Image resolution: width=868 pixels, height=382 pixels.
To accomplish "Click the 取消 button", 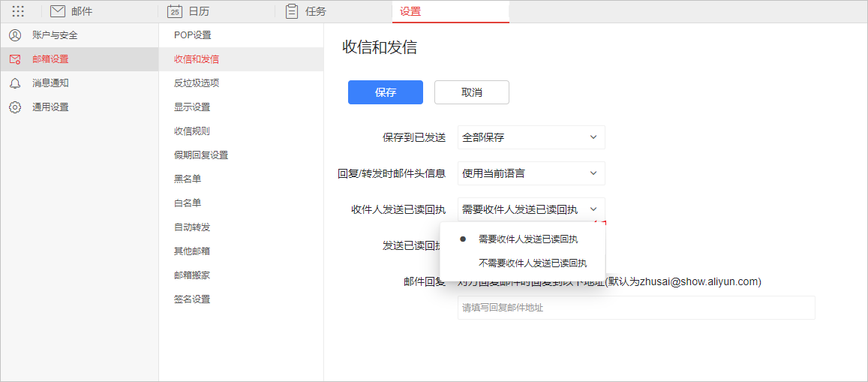I will (x=471, y=92).
